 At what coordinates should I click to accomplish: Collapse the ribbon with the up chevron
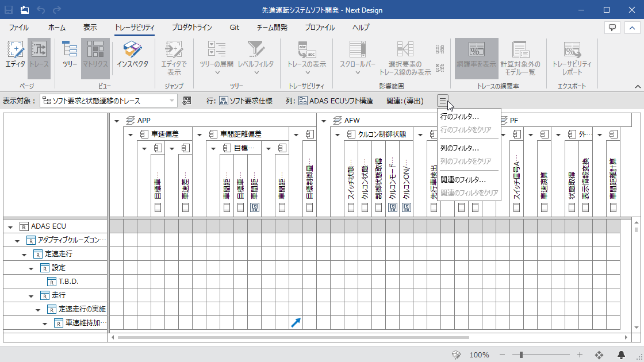click(x=632, y=28)
